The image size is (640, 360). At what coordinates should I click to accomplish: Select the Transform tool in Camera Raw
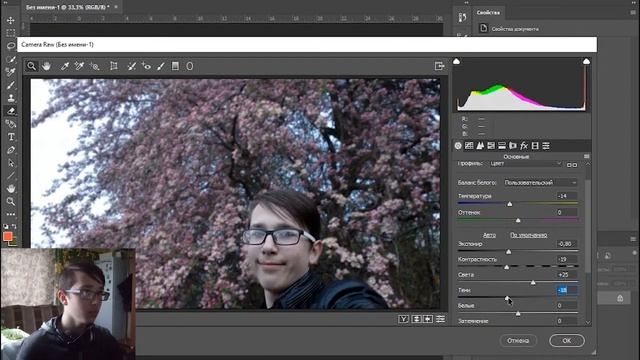pos(114,66)
